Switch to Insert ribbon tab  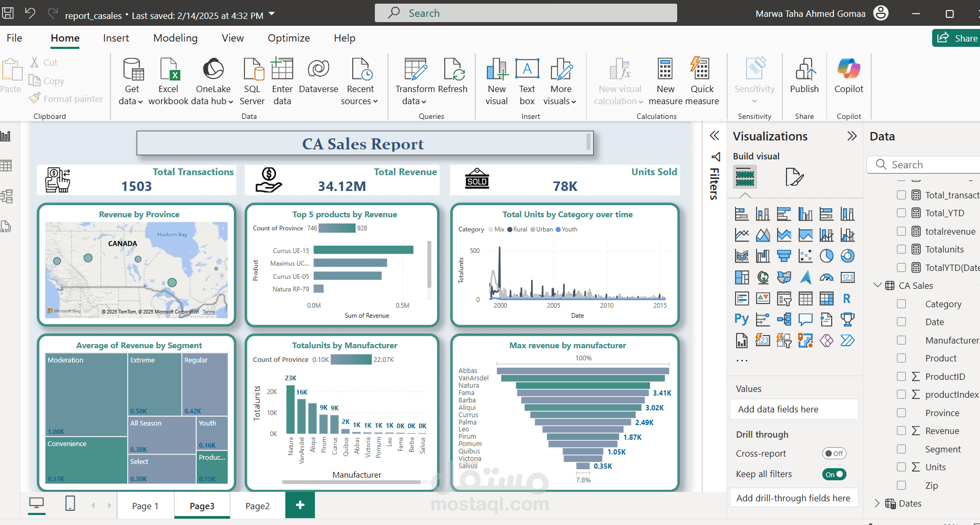(x=116, y=38)
